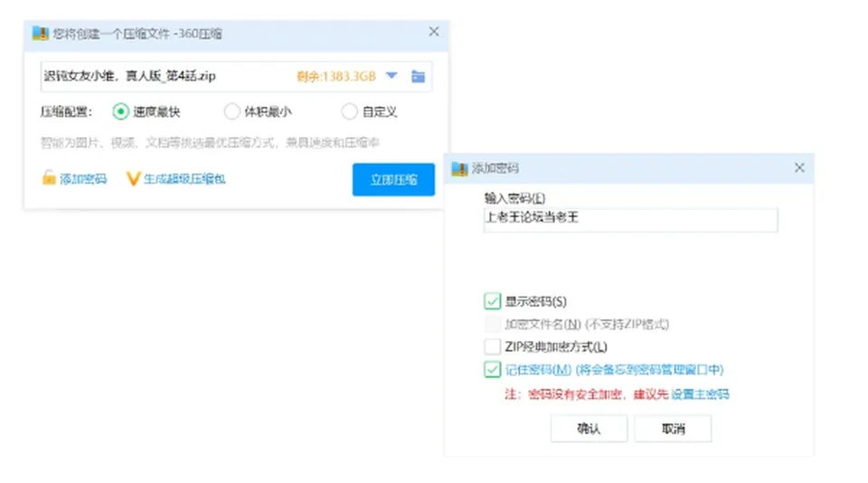Select the 自定义 compression option
This screenshot has width=868, height=483.
(349, 112)
